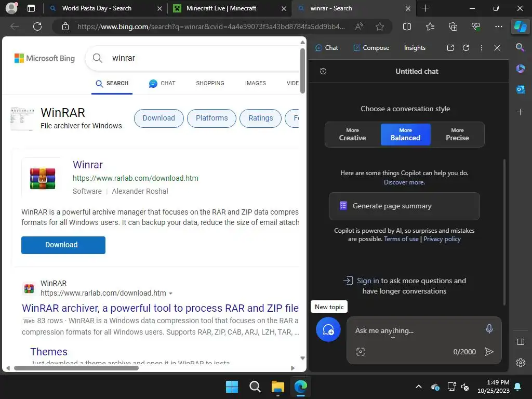Viewport: 532px width, 399px height.
Task: Send the Copilot message arrow
Action: tap(489, 352)
